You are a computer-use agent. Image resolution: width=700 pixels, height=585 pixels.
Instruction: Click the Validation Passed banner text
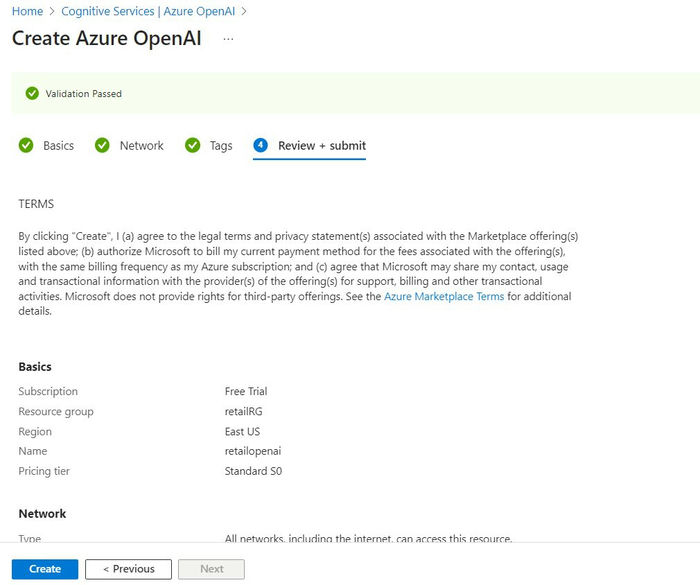[x=84, y=94]
